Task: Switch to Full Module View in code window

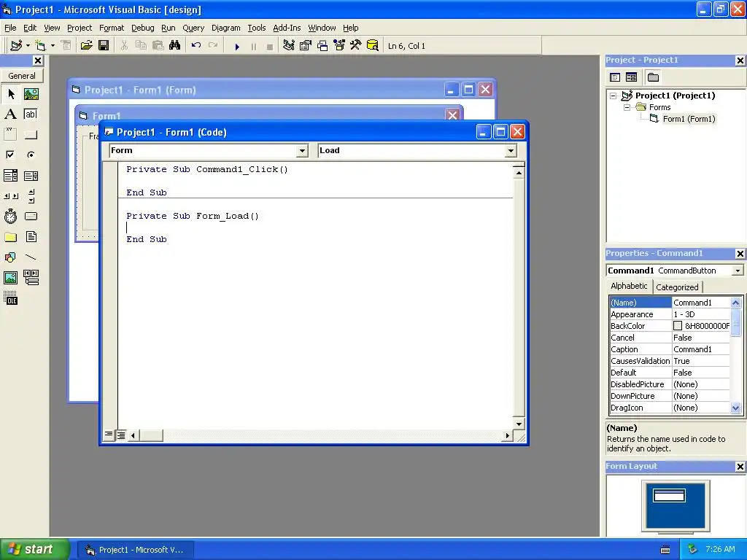Action: pos(121,435)
